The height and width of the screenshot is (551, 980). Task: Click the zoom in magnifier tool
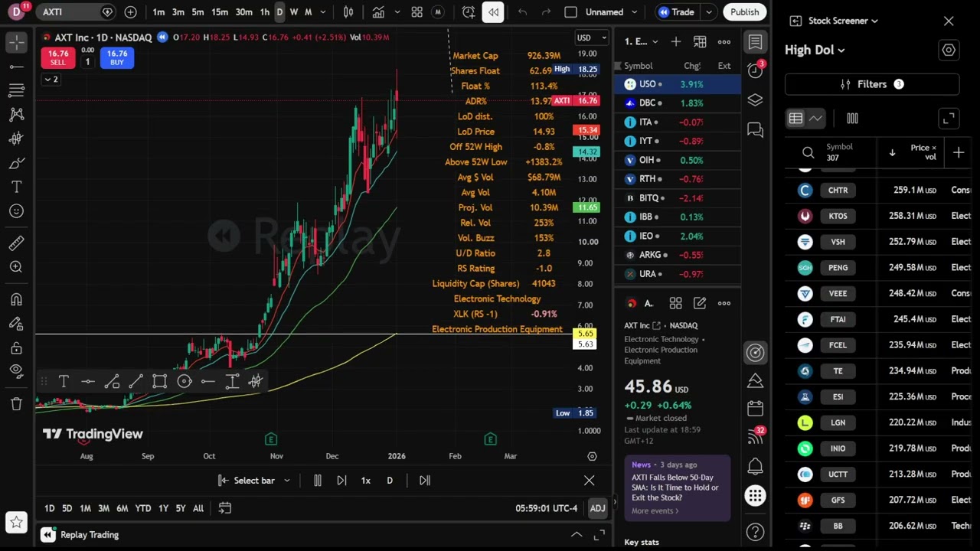coord(16,267)
